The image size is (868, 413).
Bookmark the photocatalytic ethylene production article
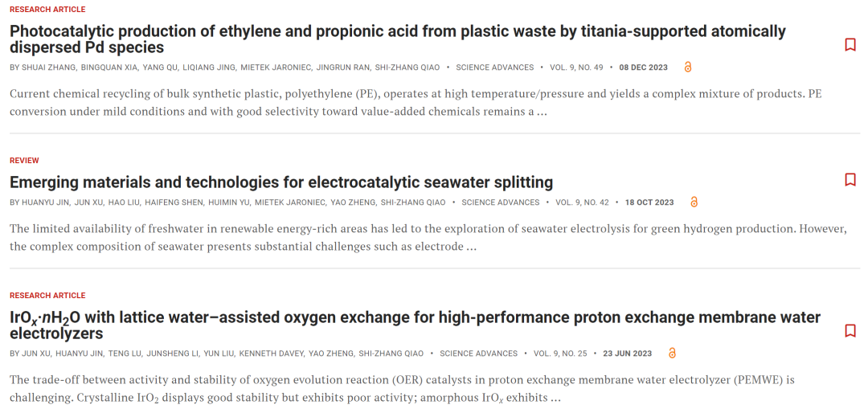(850, 45)
